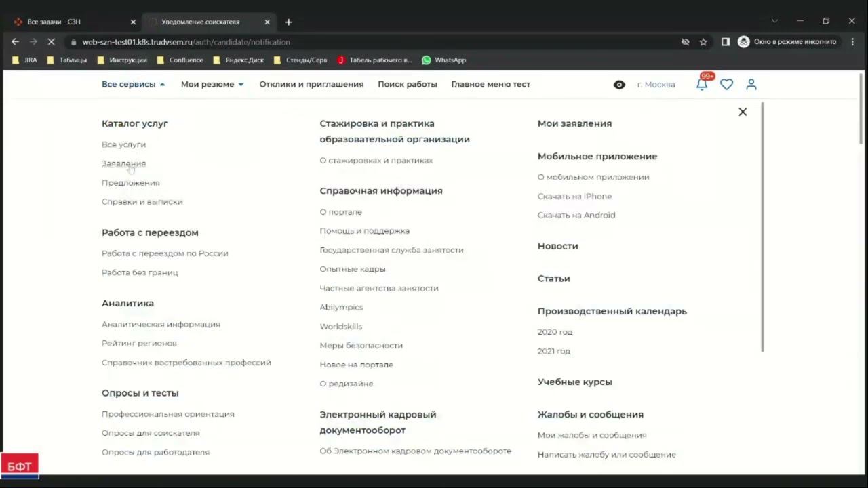Open the tab search chevron
This screenshot has width=868, height=488.
[774, 21]
